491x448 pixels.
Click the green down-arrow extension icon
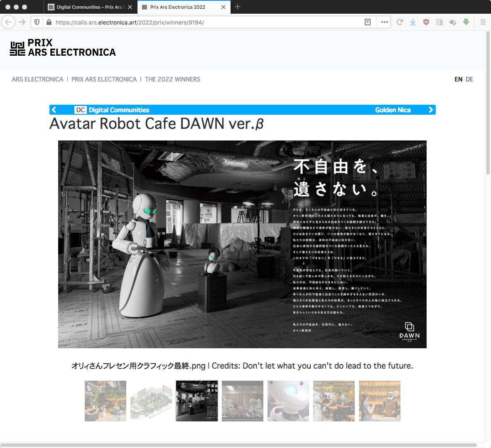coord(466,22)
